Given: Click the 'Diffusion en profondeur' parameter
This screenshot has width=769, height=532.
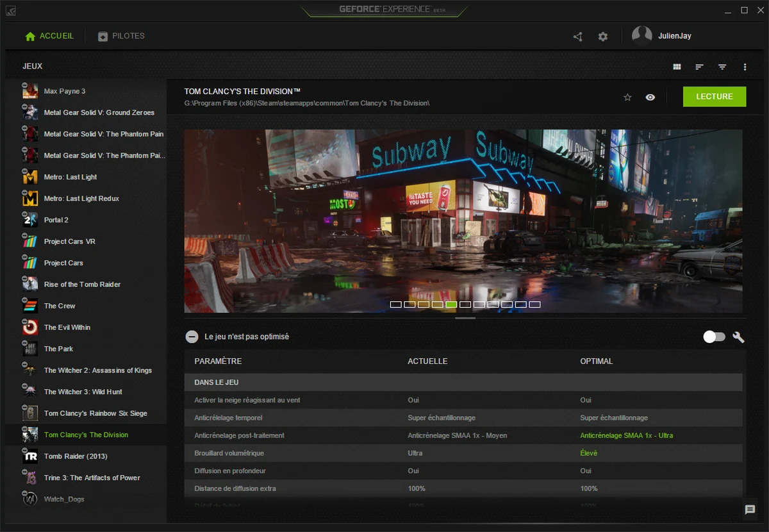Looking at the screenshot, I should (230, 471).
